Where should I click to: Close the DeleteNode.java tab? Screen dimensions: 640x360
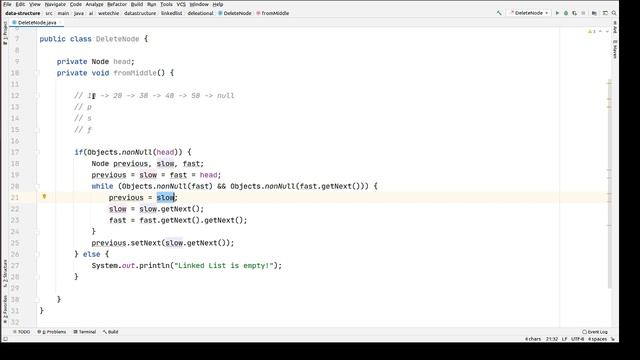pos(60,22)
